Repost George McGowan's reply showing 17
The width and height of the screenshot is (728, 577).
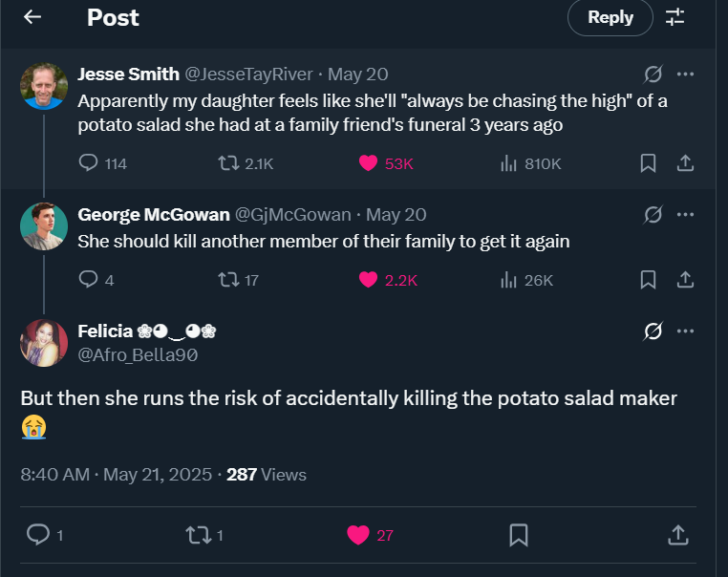point(238,280)
